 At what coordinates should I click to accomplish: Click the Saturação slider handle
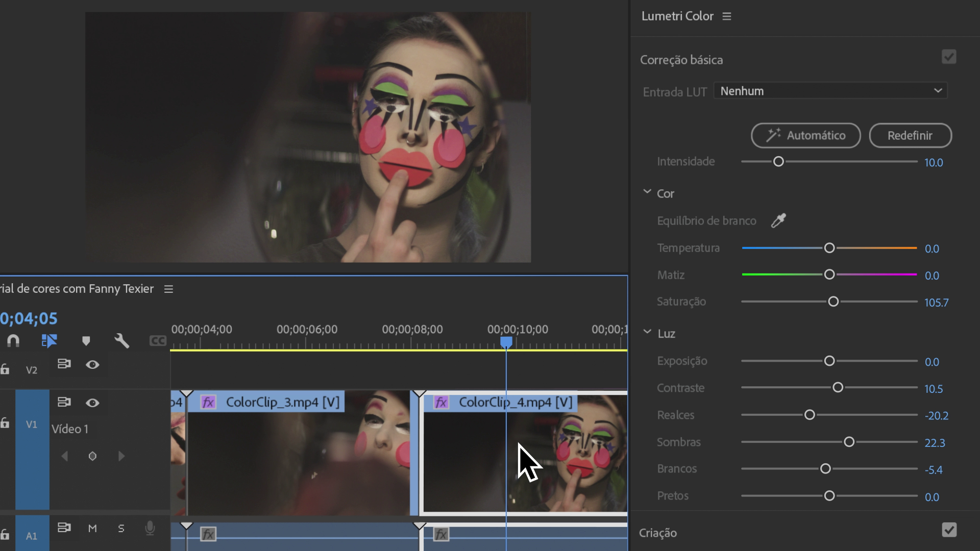[834, 302]
